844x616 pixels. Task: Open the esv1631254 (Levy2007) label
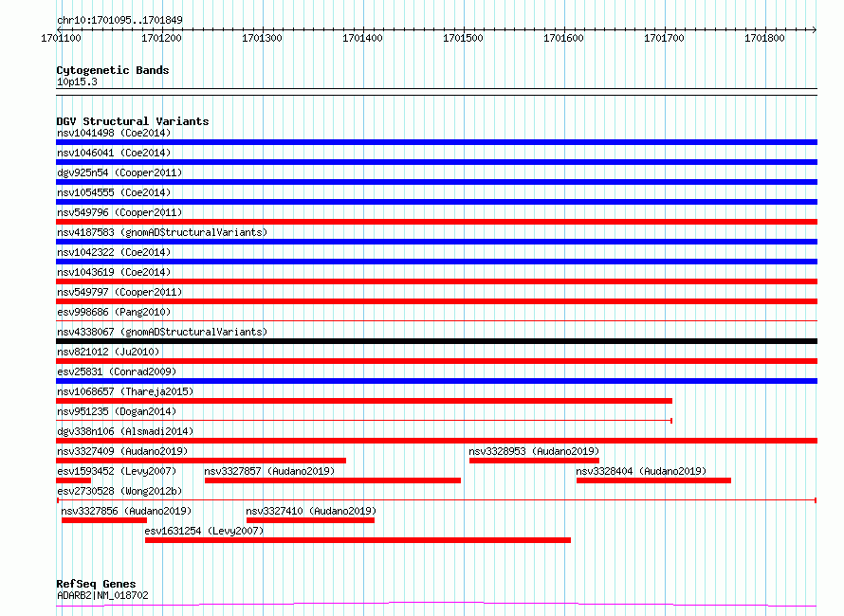(204, 531)
